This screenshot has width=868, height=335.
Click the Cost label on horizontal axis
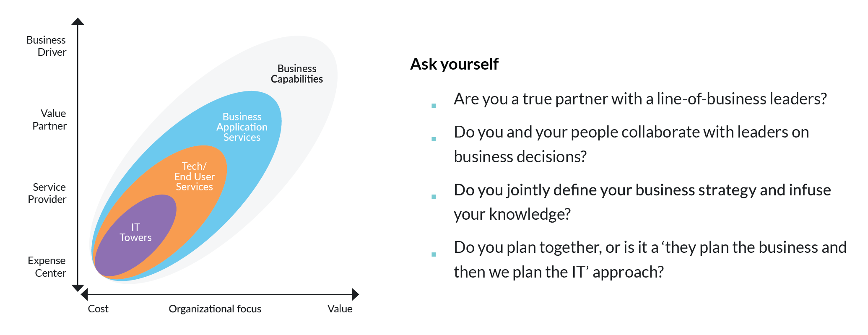click(98, 309)
